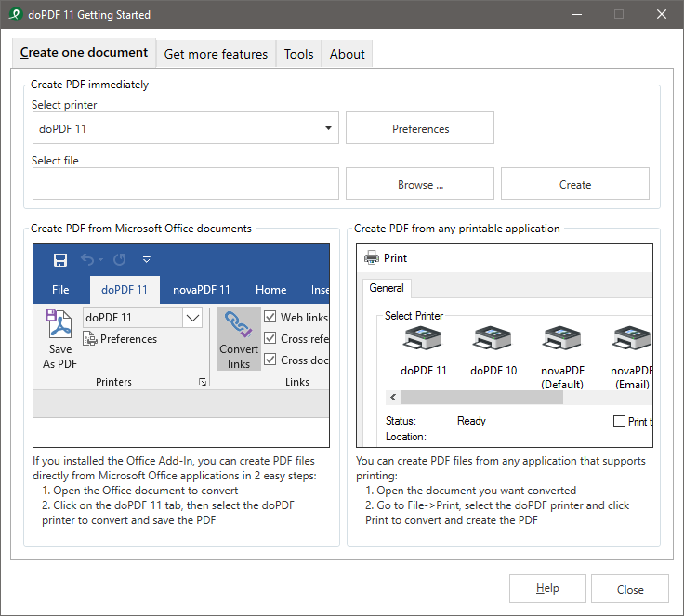
Task: Select the Home ribbon tab in the preview
Action: (270, 290)
